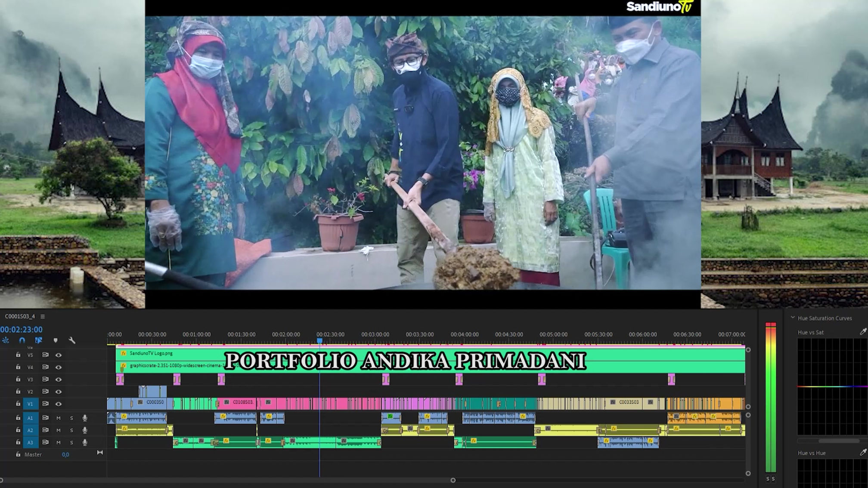Toggle sync lock on track V4
Viewport: 868px width, 488px height.
(x=45, y=367)
